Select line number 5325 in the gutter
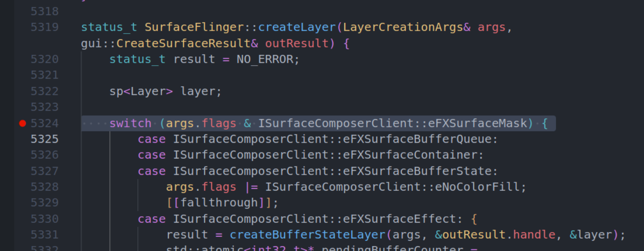Viewport: 644px width, 251px height. [44, 139]
